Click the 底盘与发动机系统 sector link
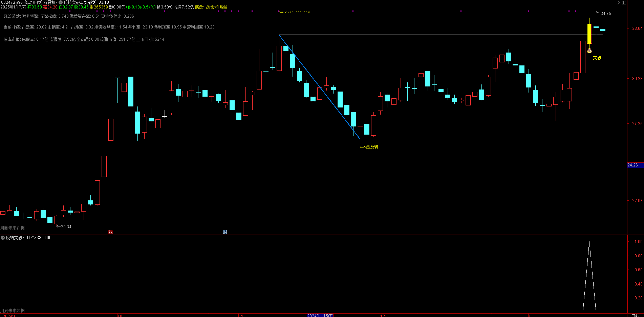Viewport: 644px width, 317px height. (x=211, y=7)
